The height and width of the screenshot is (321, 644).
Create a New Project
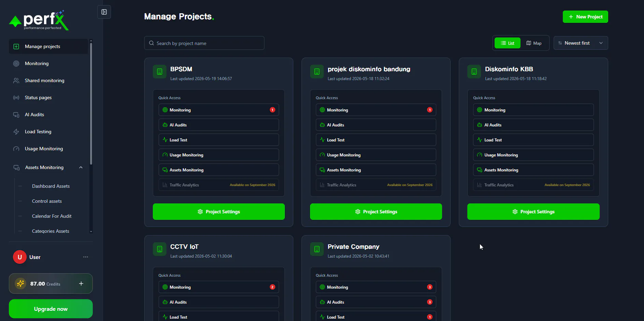point(585,17)
